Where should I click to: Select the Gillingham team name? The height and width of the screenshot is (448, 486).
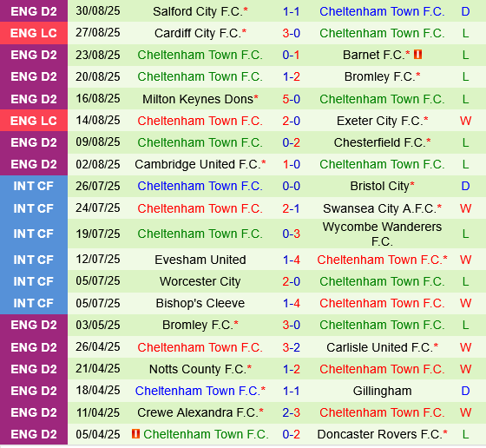pos(382,391)
